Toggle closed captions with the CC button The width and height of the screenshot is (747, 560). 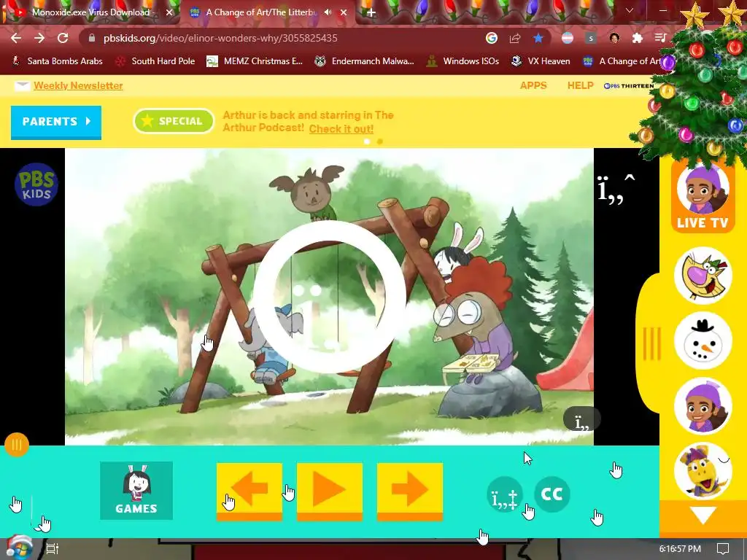coord(552,494)
